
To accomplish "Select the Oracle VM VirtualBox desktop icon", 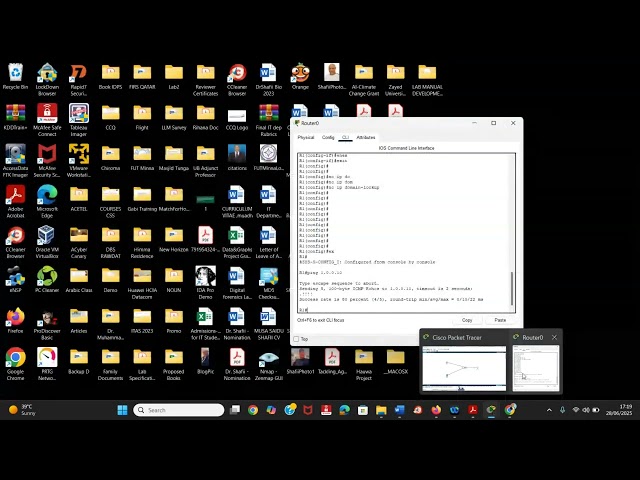I will (x=47, y=242).
